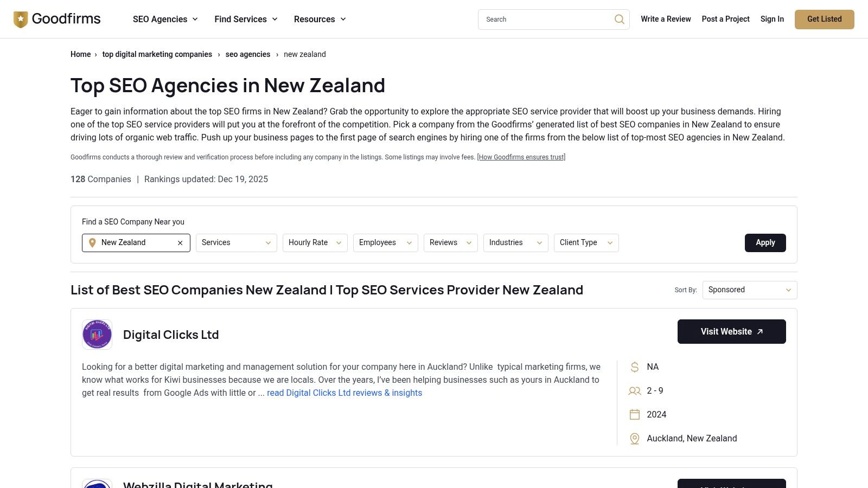This screenshot has height=488, width=868.
Task: Open Digital Clicks Ltd reviews & insights link
Action: (x=344, y=393)
